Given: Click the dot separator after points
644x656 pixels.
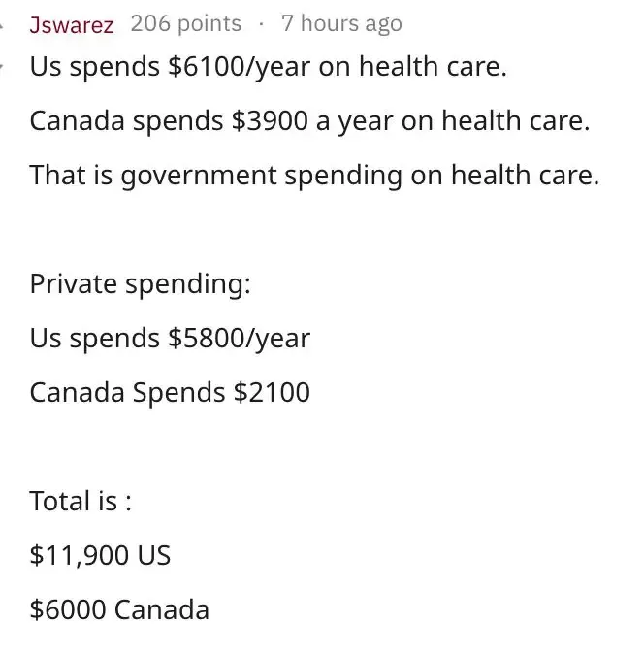Looking at the screenshot, I should (261, 24).
